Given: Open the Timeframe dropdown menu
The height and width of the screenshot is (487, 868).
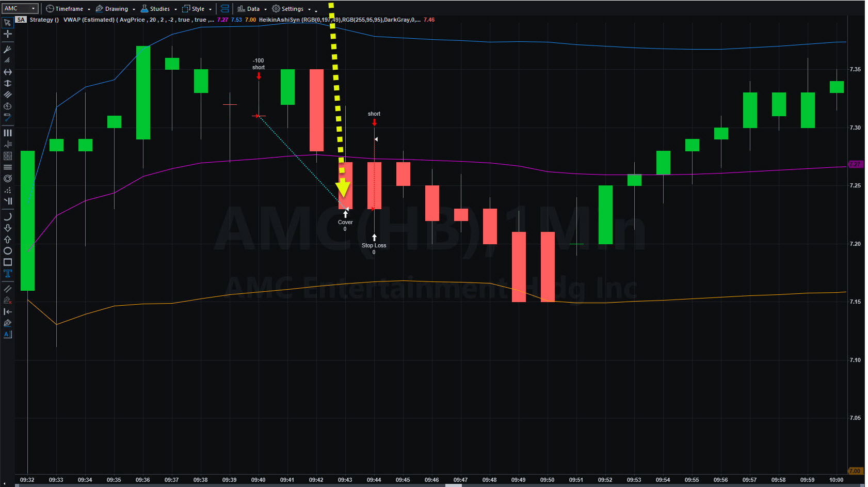Looking at the screenshot, I should [x=68, y=9].
